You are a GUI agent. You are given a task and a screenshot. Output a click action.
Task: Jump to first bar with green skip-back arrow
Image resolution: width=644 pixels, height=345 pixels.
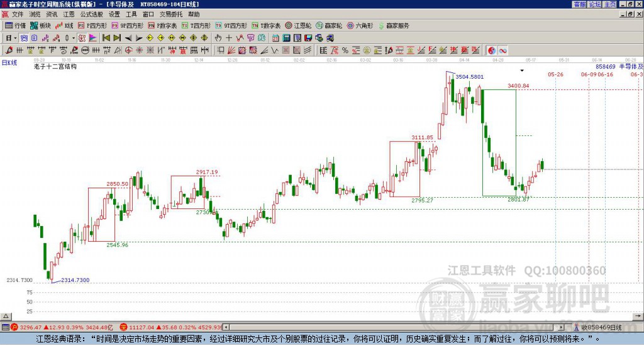click(106, 38)
